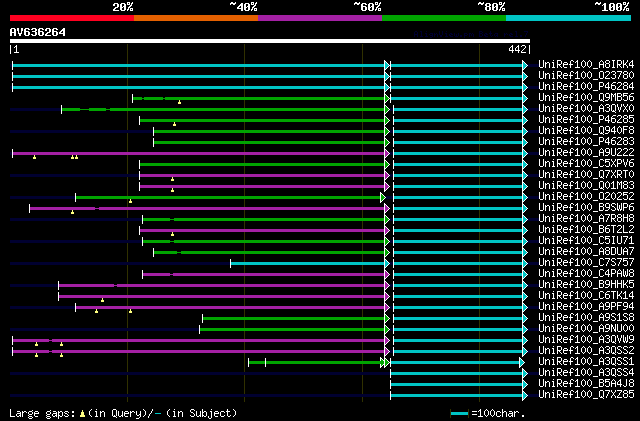Click the Large gaps legend text
Image resolution: width=640 pixels, height=421 pixels.
123,413
